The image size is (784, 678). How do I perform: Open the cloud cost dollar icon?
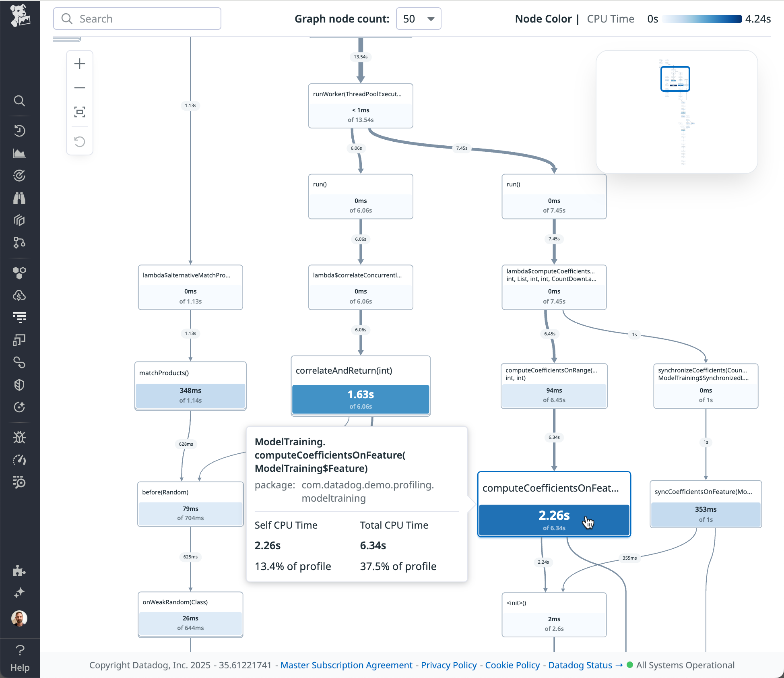(x=20, y=295)
